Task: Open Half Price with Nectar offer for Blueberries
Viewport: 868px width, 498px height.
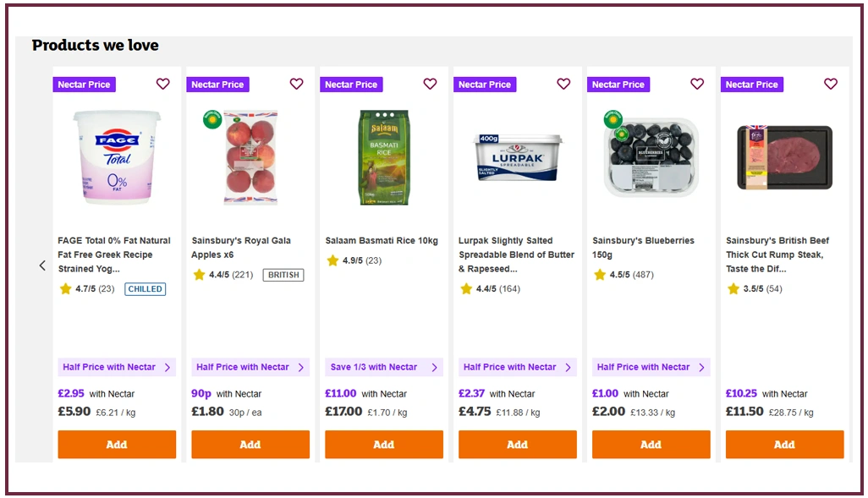Action: tap(651, 367)
